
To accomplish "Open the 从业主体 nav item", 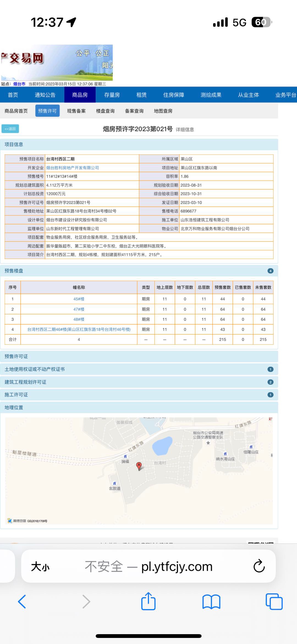I will pyautogui.click(x=249, y=95).
